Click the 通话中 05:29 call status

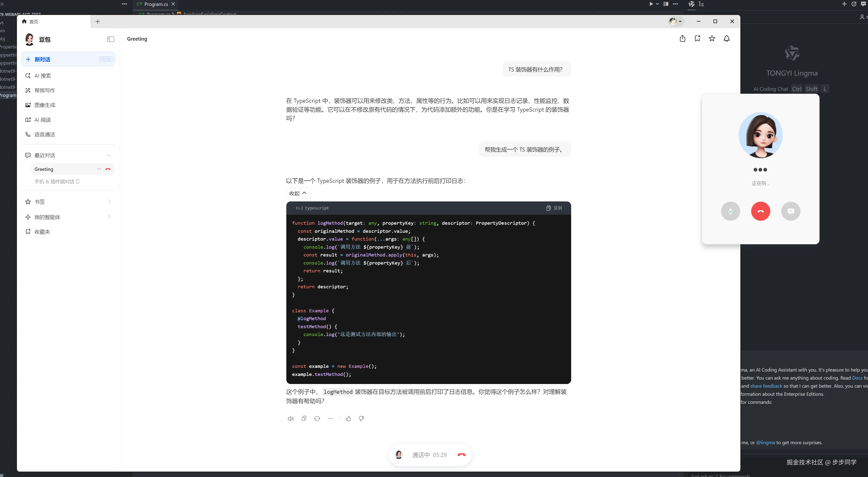(x=429, y=455)
